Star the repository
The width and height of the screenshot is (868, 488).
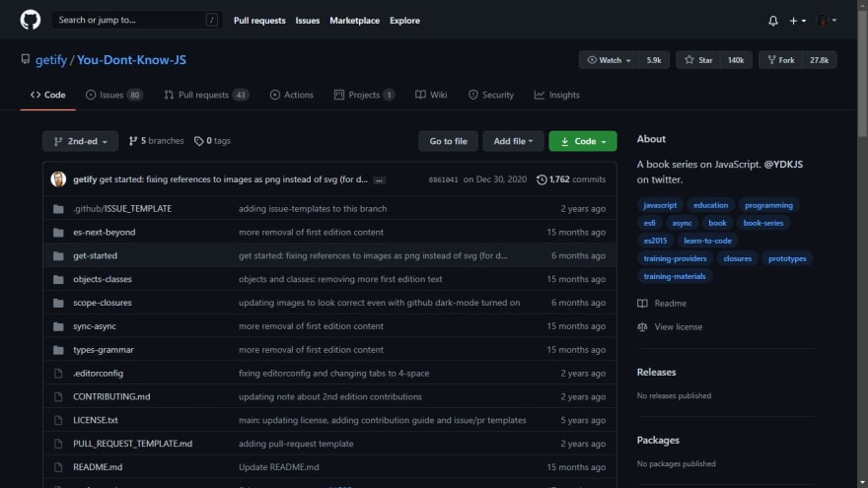pos(698,60)
